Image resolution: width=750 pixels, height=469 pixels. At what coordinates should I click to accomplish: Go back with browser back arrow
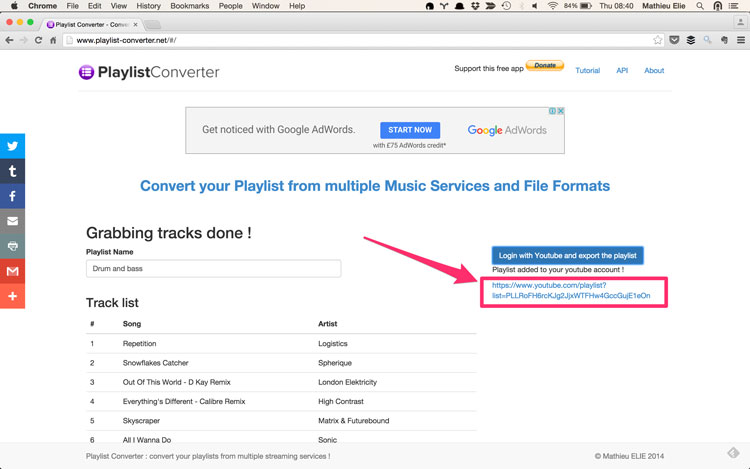pos(9,40)
